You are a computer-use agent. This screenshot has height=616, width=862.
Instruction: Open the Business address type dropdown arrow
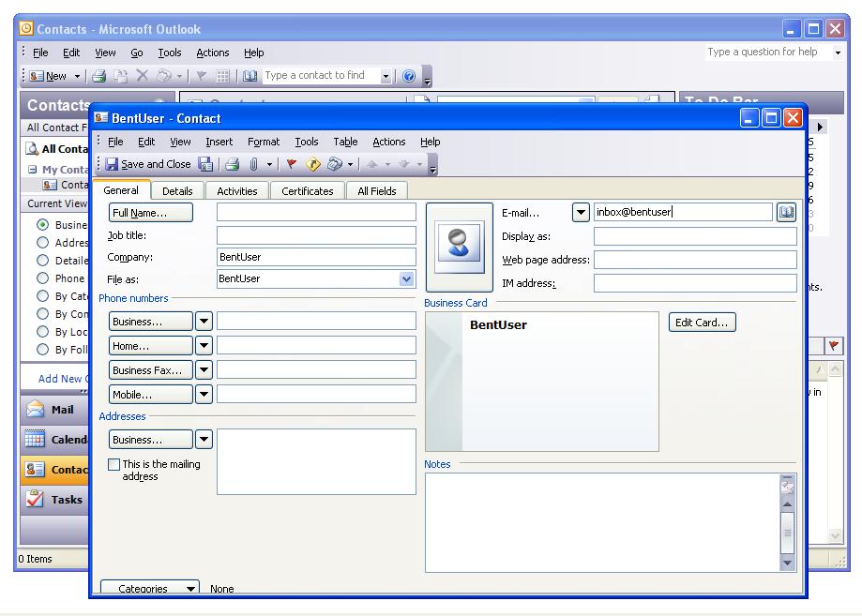[x=204, y=439]
